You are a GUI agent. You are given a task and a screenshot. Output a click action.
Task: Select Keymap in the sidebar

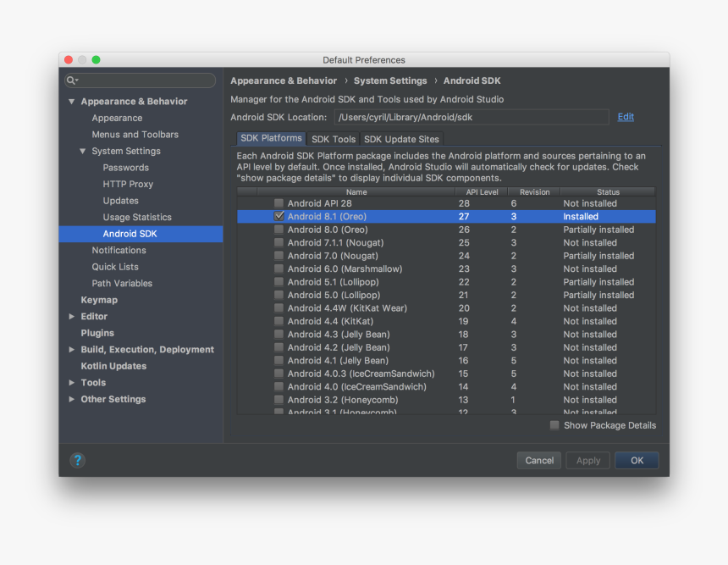tap(99, 300)
